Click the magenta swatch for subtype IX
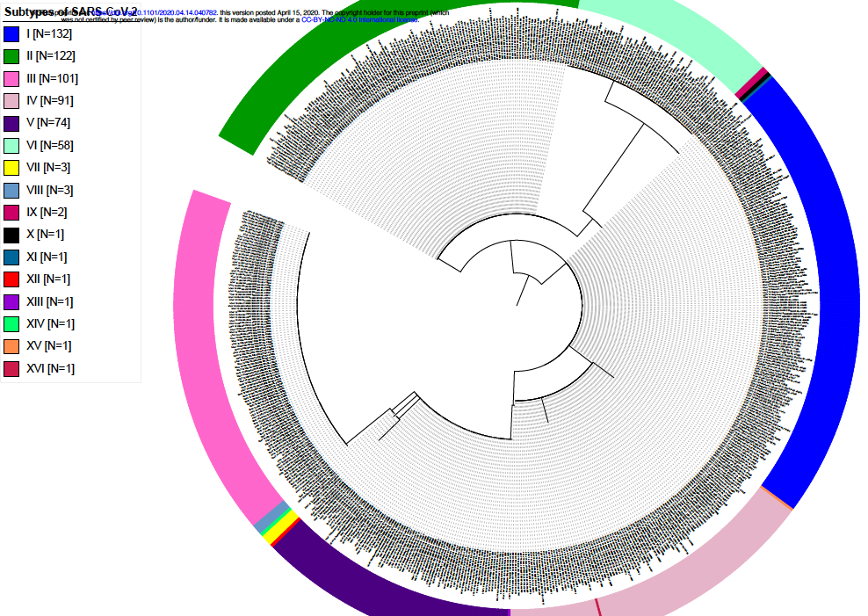Image resolution: width=868 pixels, height=616 pixels. click(11, 213)
